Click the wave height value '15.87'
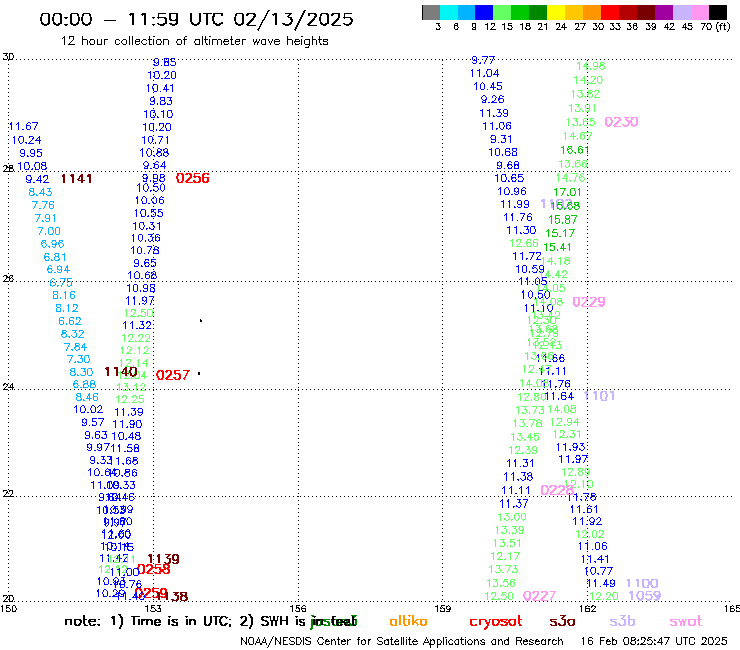 (563, 220)
